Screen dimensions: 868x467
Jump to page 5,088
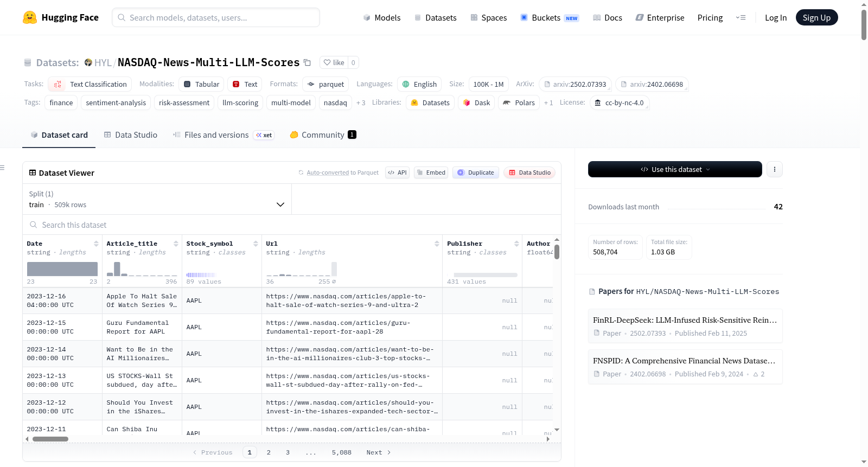[x=342, y=452]
